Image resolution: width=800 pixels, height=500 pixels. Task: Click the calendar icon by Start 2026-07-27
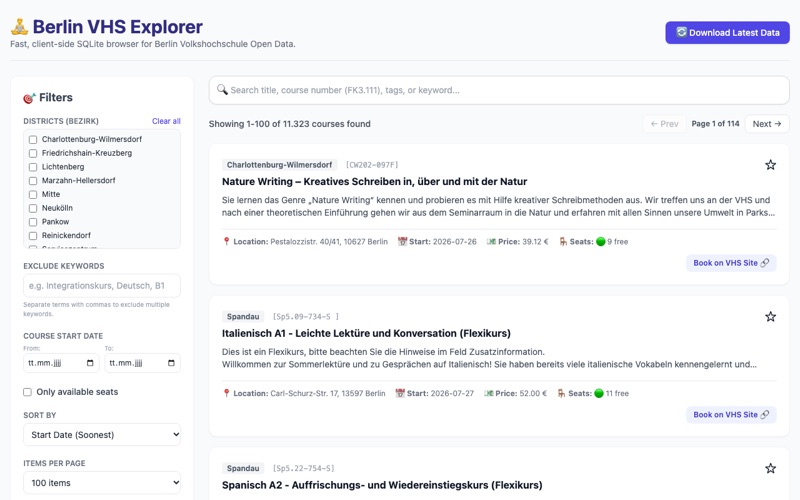pos(400,393)
